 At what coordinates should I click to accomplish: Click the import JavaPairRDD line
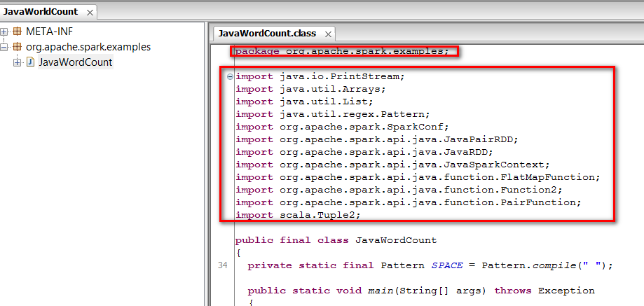coord(376,139)
